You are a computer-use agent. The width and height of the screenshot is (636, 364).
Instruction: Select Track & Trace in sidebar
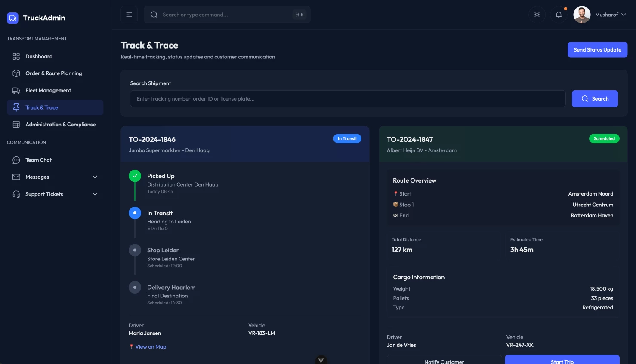point(42,107)
